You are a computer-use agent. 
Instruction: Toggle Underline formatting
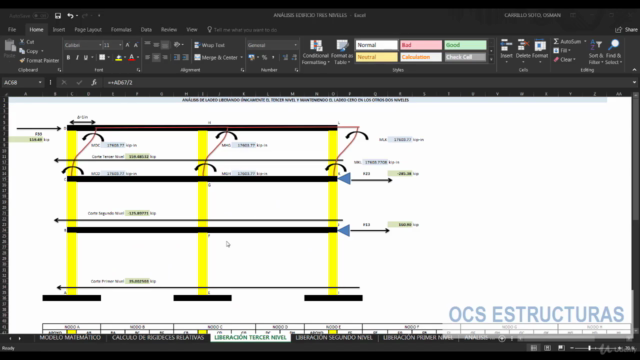point(86,58)
